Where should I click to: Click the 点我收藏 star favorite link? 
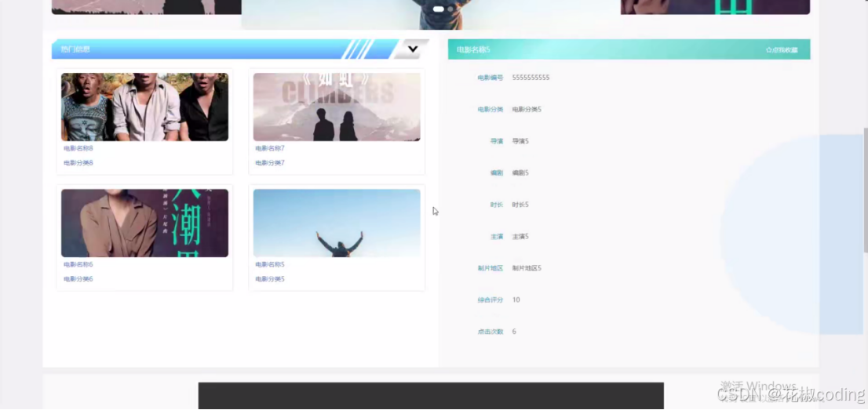pos(782,50)
